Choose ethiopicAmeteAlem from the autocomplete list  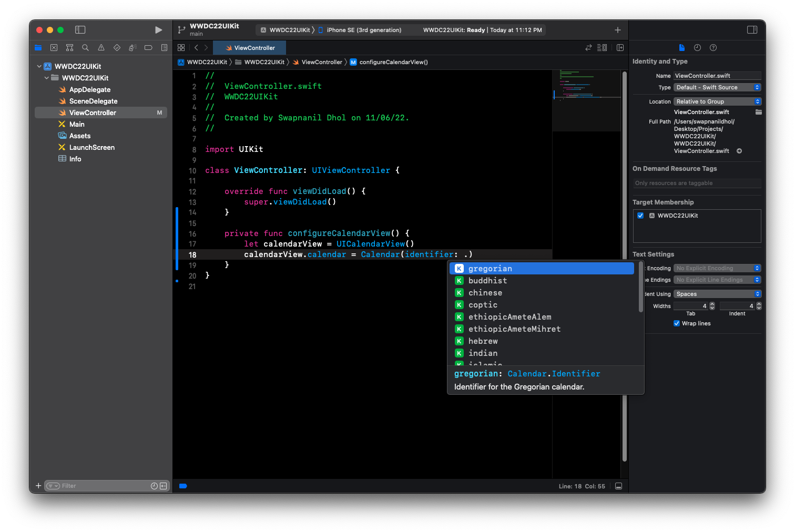click(x=542, y=317)
